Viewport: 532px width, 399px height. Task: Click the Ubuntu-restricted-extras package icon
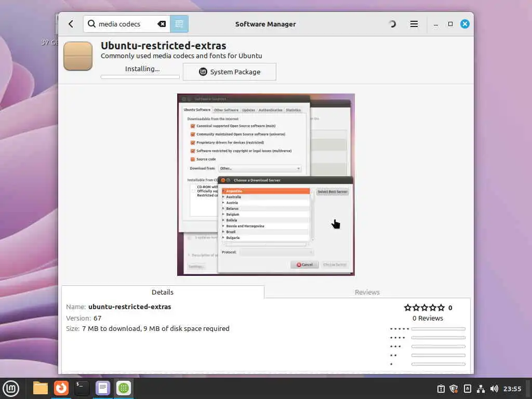78,56
